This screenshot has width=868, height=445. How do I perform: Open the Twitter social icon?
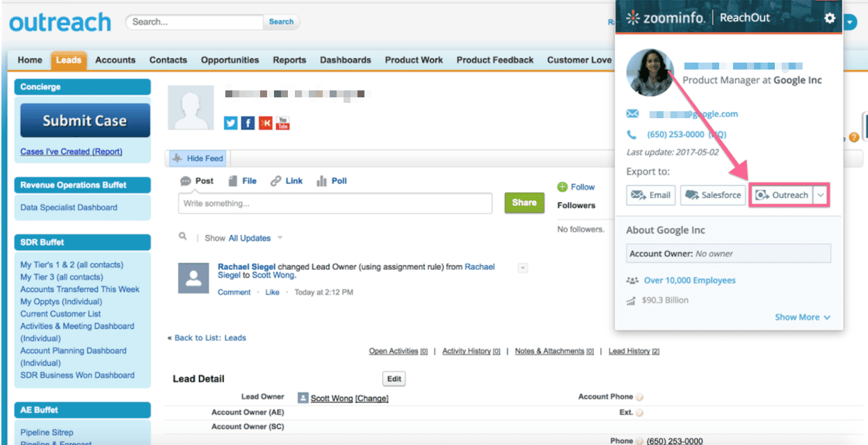[231, 123]
